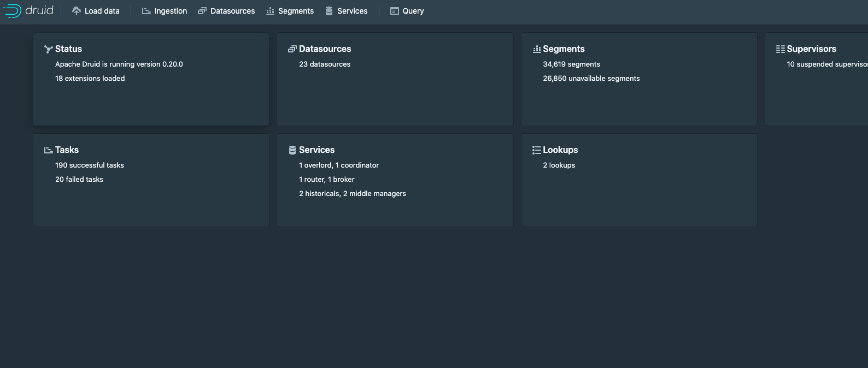Click '20 failed tasks' text
This screenshot has height=368, width=868.
pos(79,180)
